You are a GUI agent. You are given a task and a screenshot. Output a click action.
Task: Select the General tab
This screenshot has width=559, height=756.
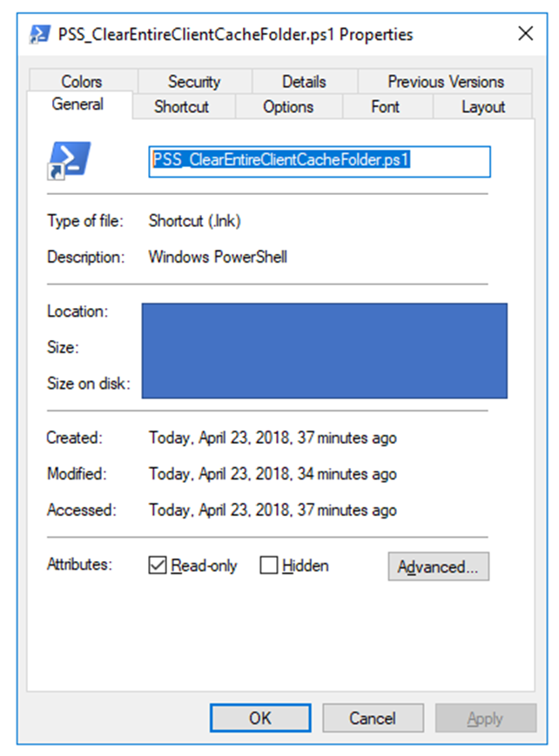pos(77,104)
